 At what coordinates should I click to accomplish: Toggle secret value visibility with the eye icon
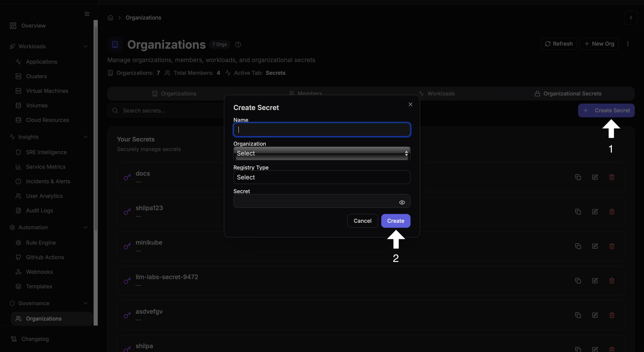tap(402, 202)
